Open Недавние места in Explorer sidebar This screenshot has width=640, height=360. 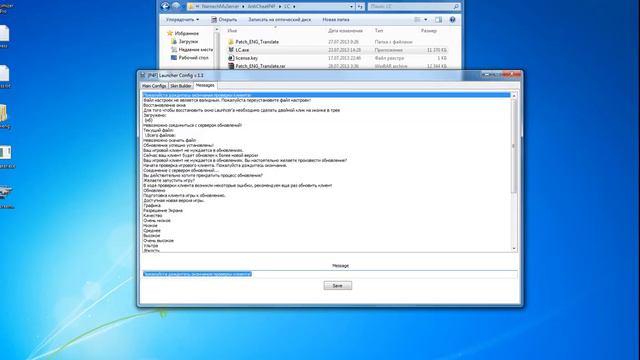[x=196, y=49]
